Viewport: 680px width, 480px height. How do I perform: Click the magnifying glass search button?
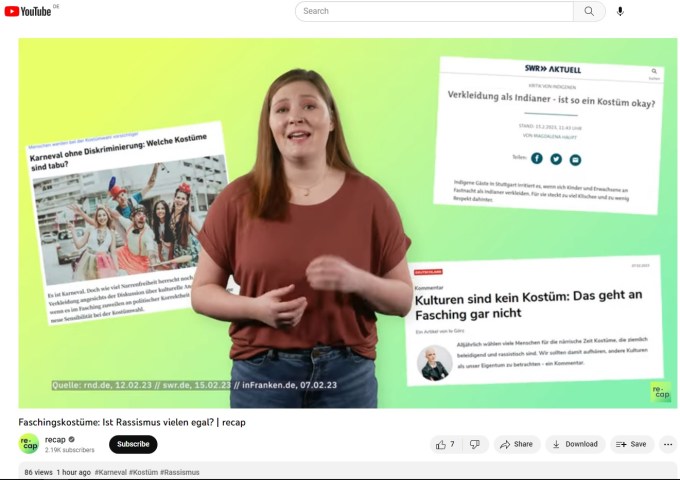[x=589, y=11]
